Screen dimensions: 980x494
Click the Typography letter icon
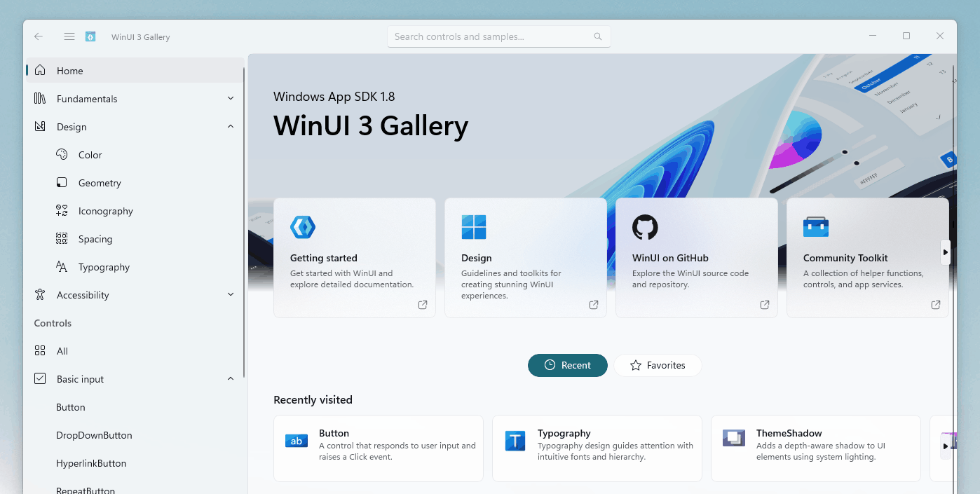62,267
